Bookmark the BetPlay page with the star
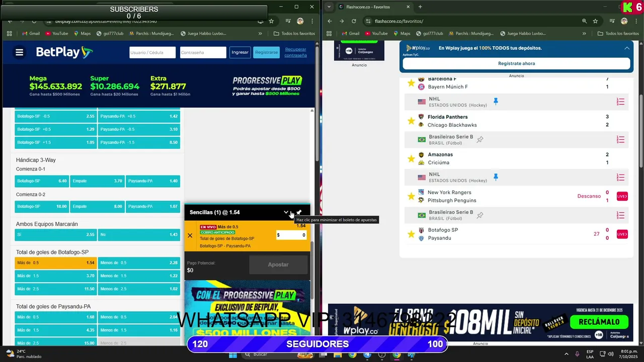The height and width of the screenshot is (362, 644). (271, 21)
